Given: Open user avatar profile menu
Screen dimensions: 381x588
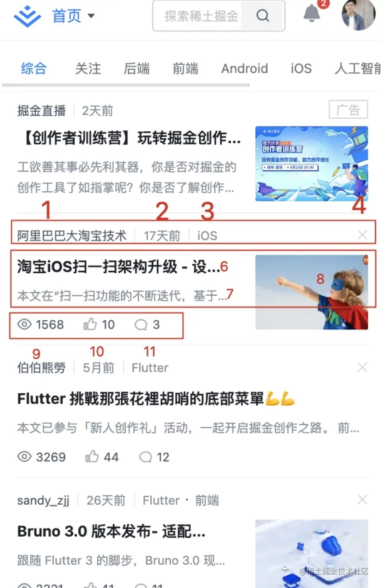Looking at the screenshot, I should pos(359,14).
